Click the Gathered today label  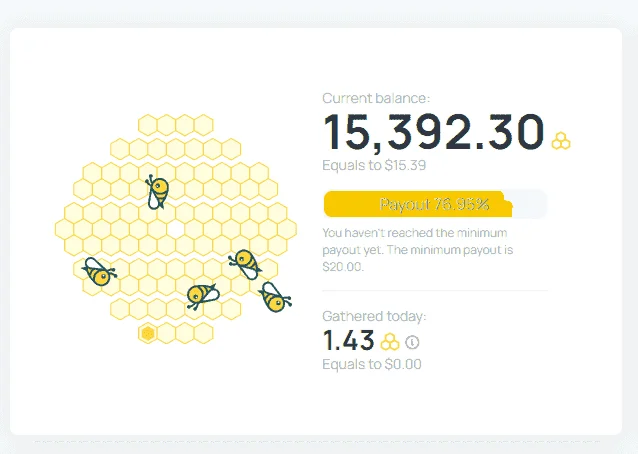click(x=374, y=316)
